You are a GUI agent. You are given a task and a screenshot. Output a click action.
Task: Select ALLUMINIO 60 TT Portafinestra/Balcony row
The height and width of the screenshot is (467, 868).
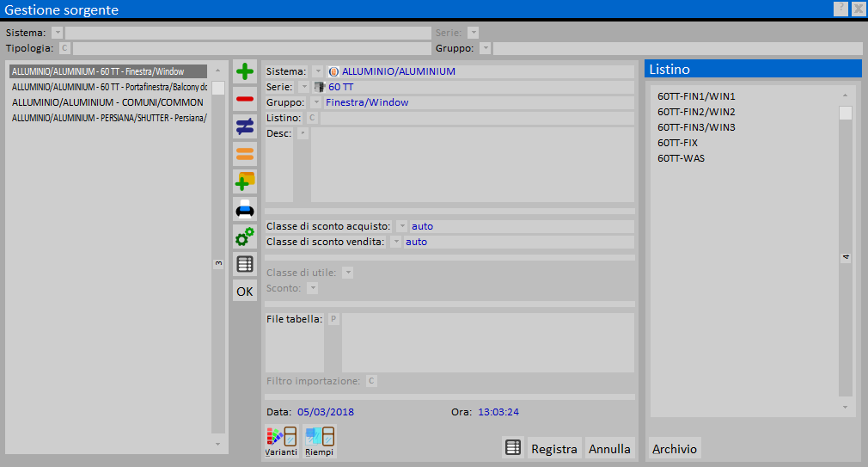(108, 87)
